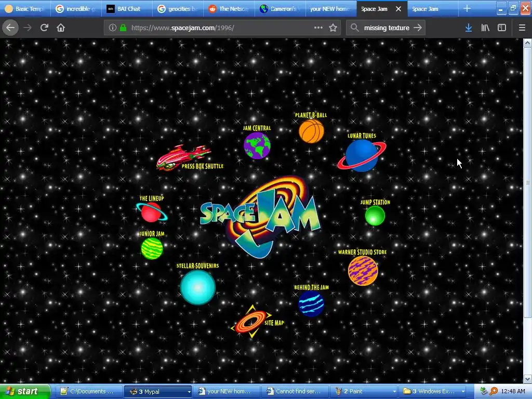This screenshot has width=532, height=399.
Task: Open the library icon in toolbar
Action: click(485, 28)
